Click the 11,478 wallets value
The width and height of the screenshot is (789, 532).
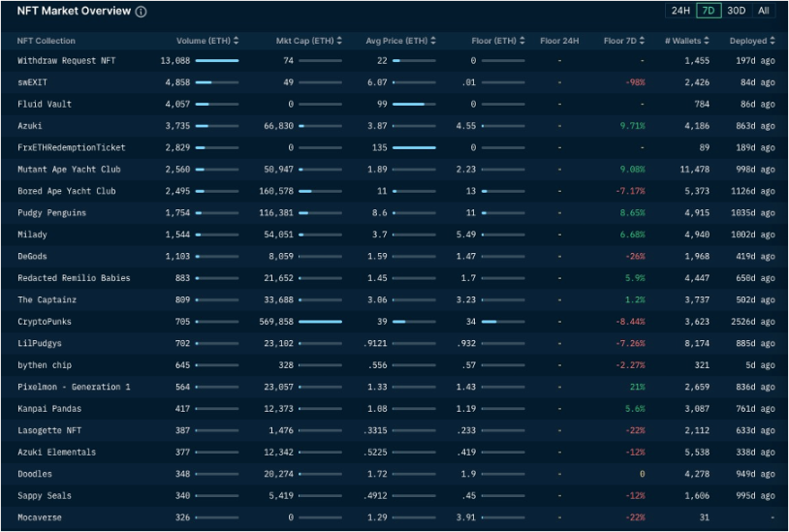(694, 169)
